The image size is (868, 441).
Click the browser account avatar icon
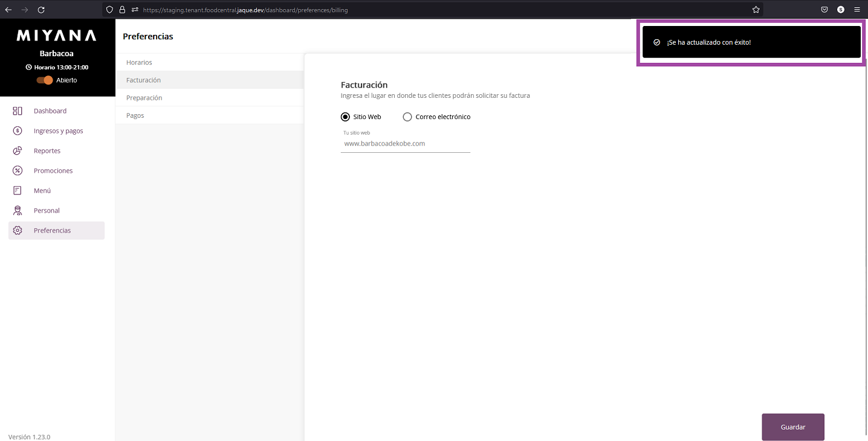click(x=841, y=10)
